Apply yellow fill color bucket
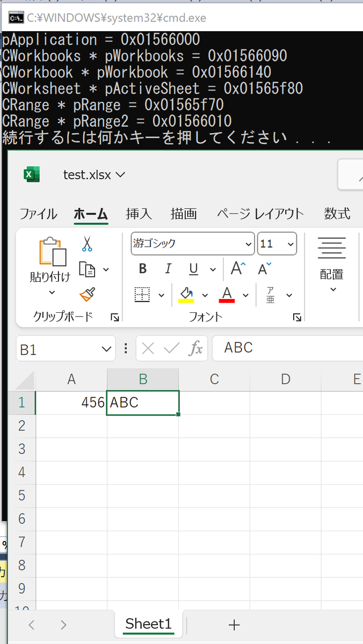Image resolution: width=363 pixels, height=644 pixels. pos(186,295)
